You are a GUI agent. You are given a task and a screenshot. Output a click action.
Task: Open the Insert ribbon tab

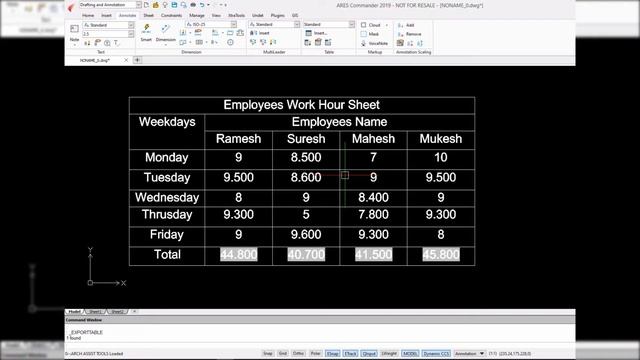(x=107, y=16)
